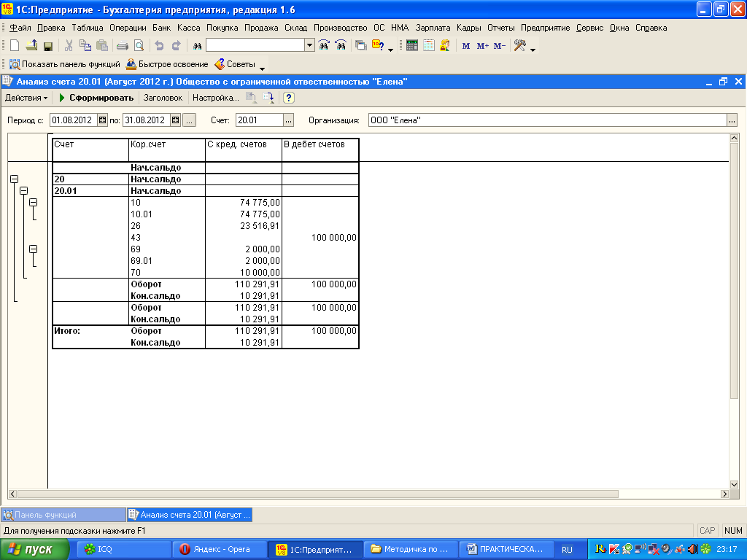The image size is (747, 560).
Task: Open the Отчеты menu
Action: pyautogui.click(x=500, y=28)
